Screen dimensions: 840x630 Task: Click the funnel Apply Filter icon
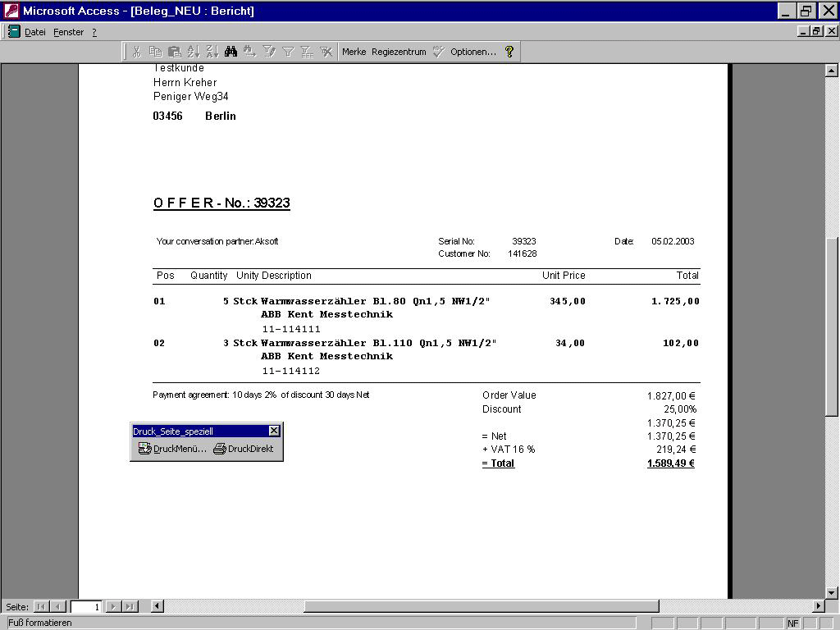pyautogui.click(x=288, y=52)
